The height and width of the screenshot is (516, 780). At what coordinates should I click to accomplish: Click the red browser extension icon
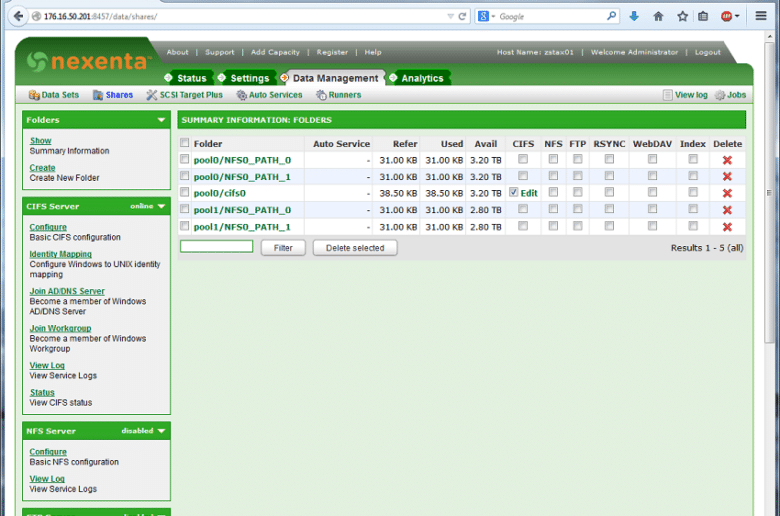[726, 16]
